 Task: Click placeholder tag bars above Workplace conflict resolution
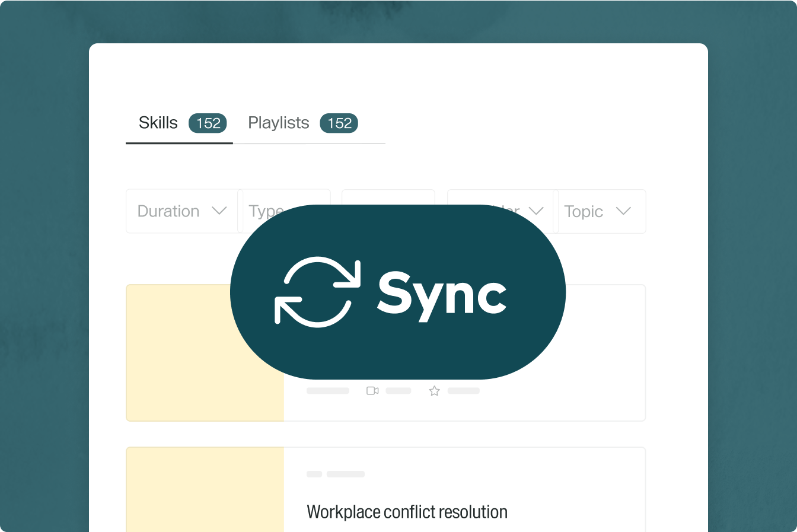point(336,474)
